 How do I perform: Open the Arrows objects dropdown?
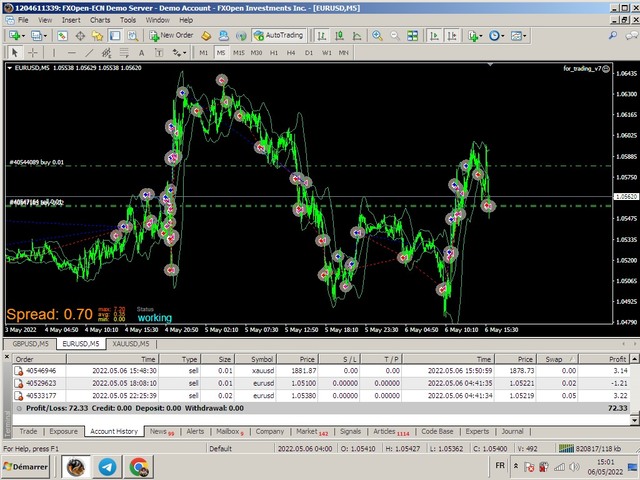pyautogui.click(x=179, y=53)
